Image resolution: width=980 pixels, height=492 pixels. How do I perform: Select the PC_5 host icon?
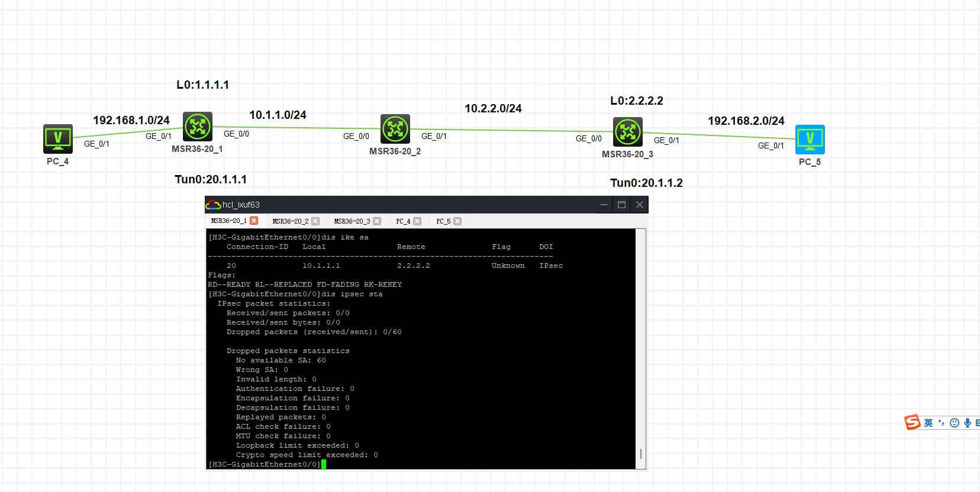pyautogui.click(x=810, y=140)
